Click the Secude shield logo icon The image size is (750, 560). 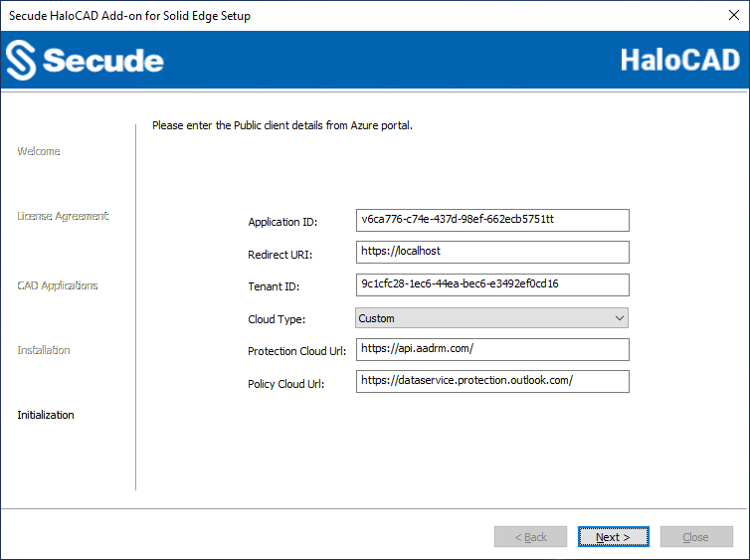(x=21, y=61)
